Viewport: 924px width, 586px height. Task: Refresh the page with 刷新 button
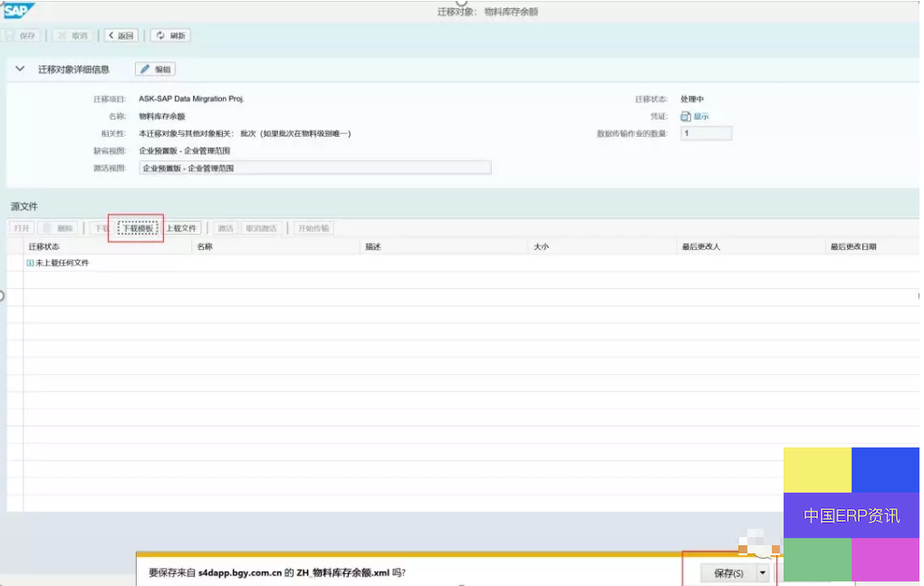point(170,35)
